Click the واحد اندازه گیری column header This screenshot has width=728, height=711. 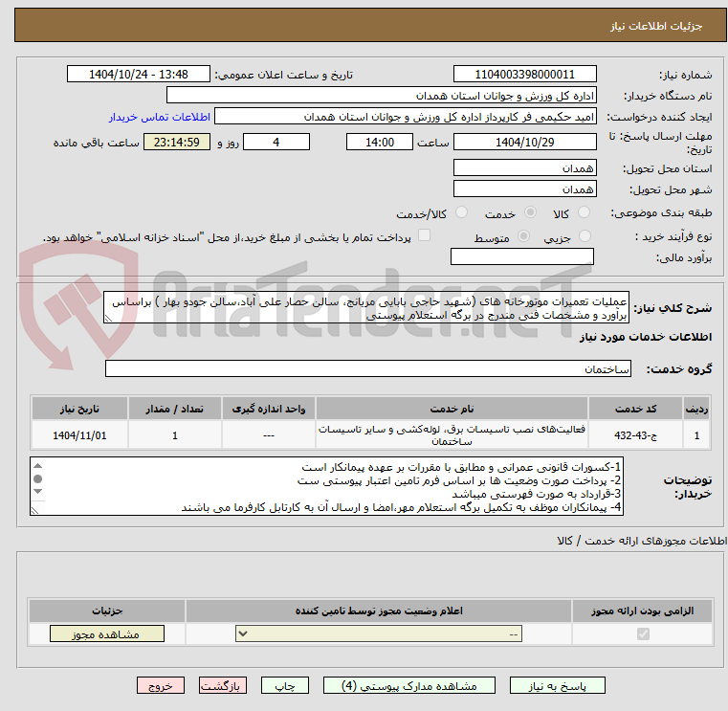[x=269, y=409]
